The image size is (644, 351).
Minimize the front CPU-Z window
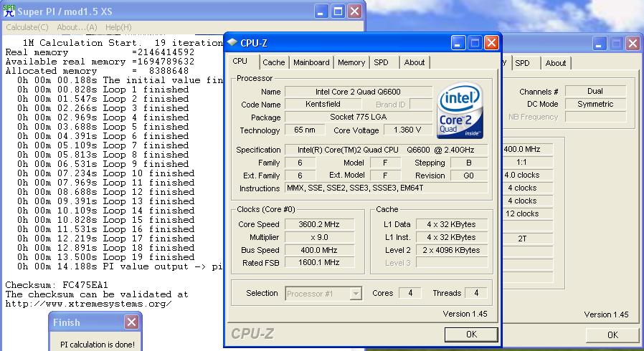(458, 43)
